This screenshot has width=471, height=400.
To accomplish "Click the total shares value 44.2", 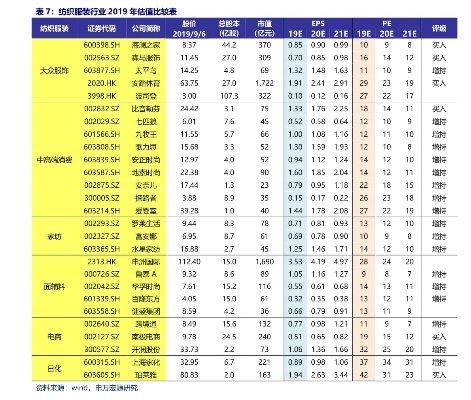I will coord(229,45).
